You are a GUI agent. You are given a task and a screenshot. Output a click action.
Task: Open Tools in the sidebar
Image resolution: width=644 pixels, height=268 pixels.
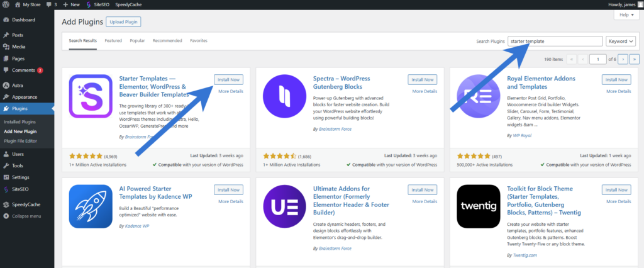(27, 165)
